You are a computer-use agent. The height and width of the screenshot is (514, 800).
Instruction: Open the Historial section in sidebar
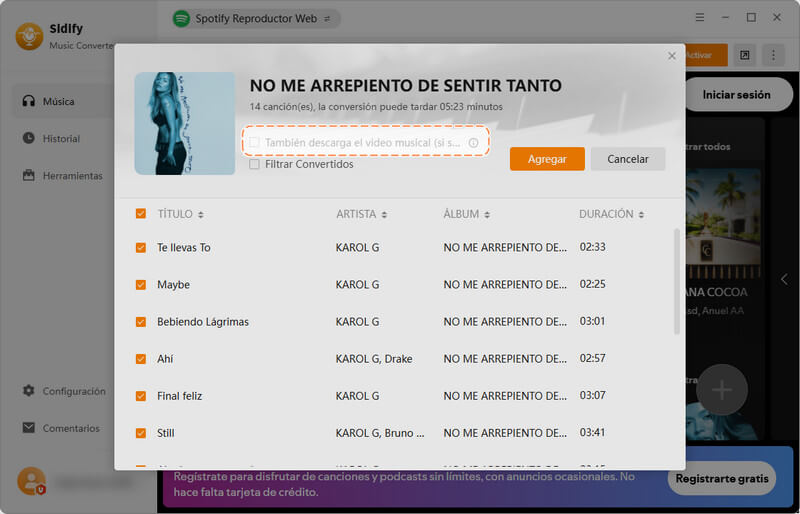(x=63, y=138)
